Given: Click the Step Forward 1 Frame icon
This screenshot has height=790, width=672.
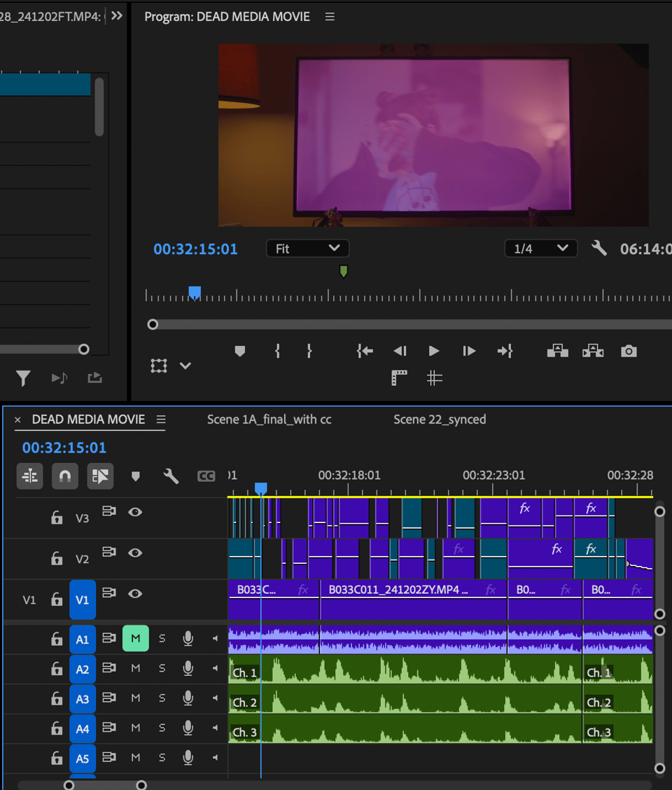Looking at the screenshot, I should click(x=469, y=351).
